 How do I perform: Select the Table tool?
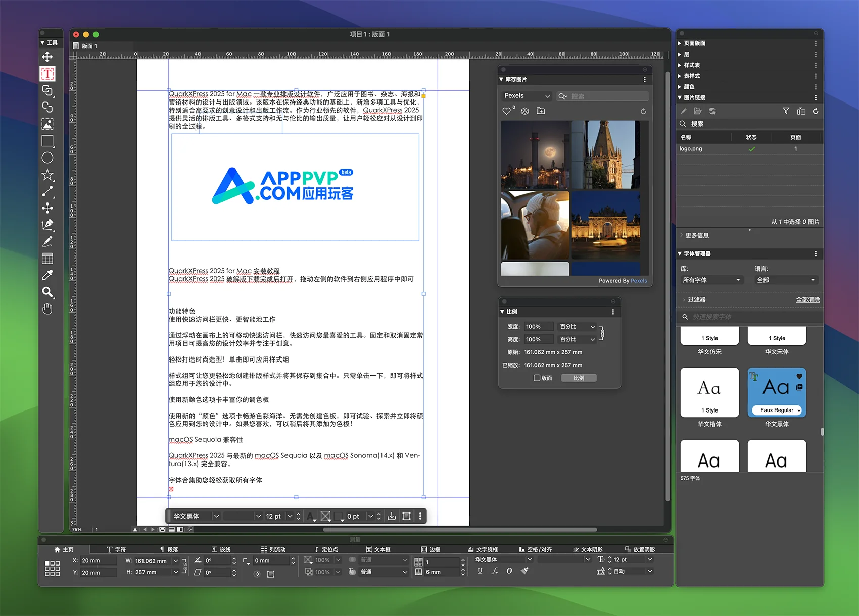click(47, 259)
